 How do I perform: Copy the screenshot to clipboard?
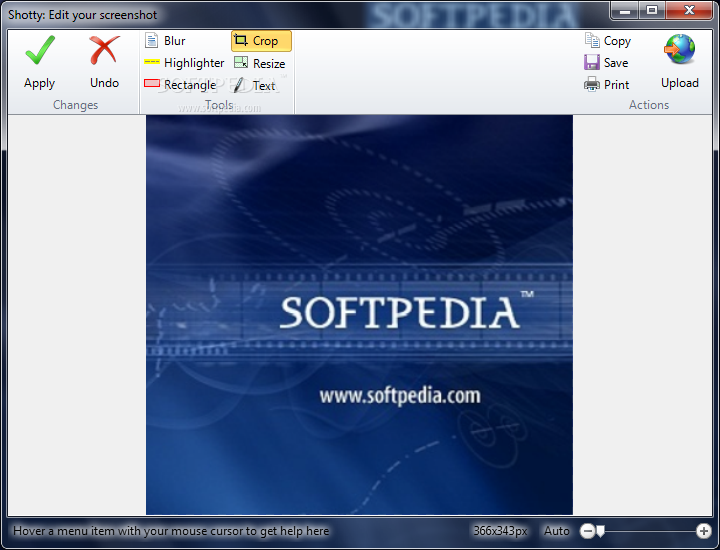tap(608, 41)
